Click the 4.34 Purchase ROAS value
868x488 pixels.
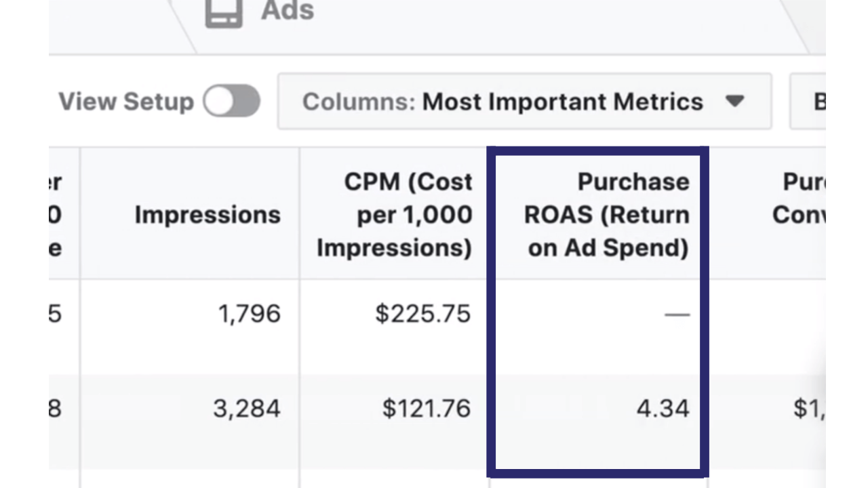(x=663, y=409)
